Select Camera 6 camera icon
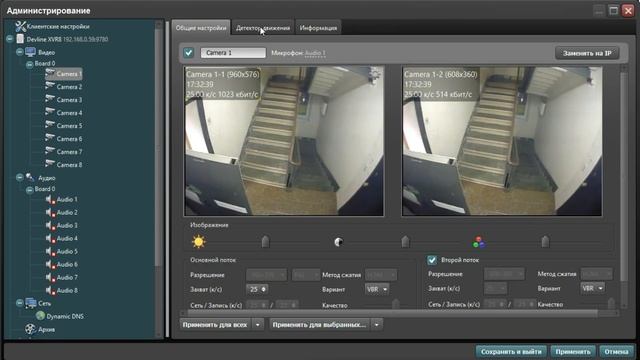Image resolution: width=640 pixels, height=360 pixels. (50, 139)
